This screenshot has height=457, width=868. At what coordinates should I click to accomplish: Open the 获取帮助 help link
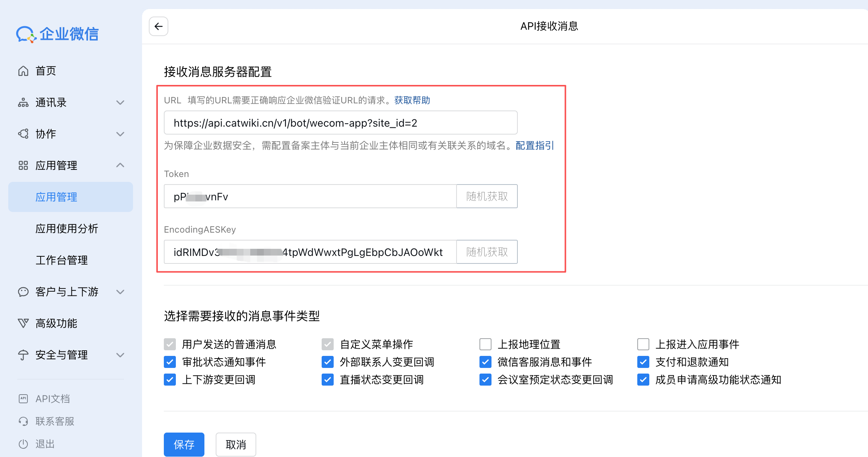pos(411,100)
